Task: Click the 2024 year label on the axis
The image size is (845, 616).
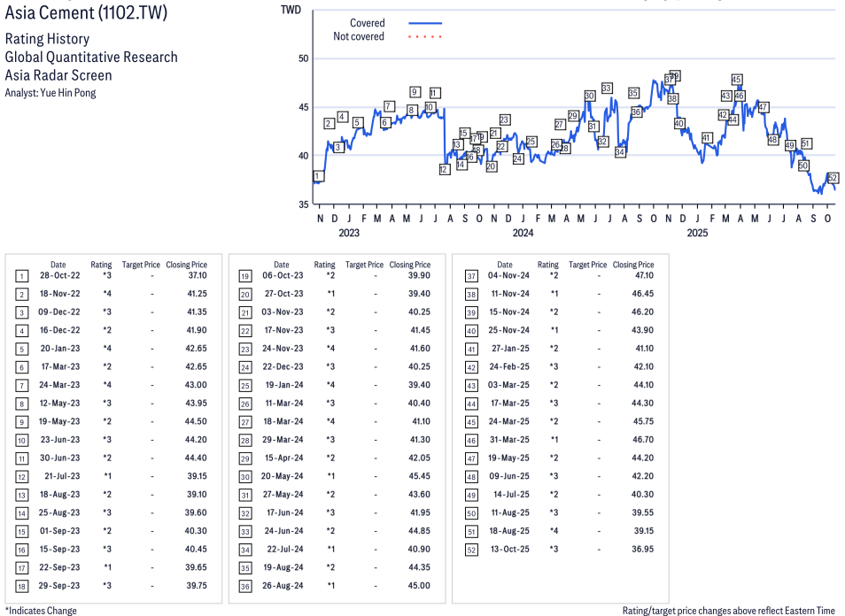Action: (x=523, y=234)
